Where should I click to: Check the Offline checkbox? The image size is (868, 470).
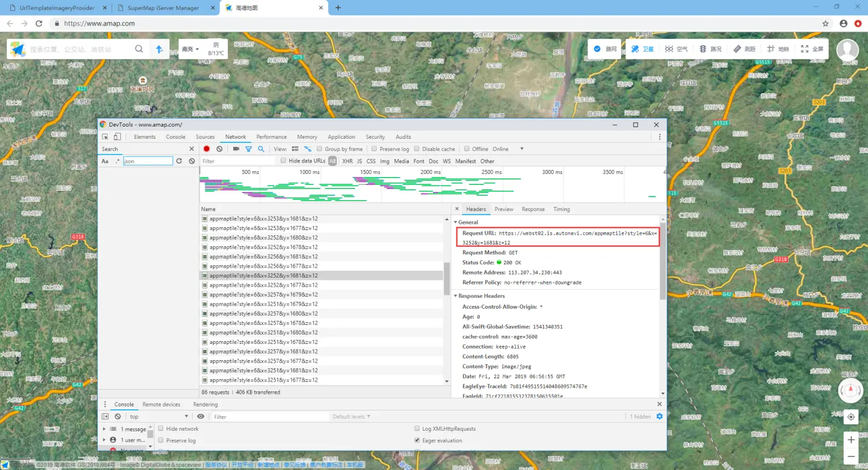click(x=466, y=149)
